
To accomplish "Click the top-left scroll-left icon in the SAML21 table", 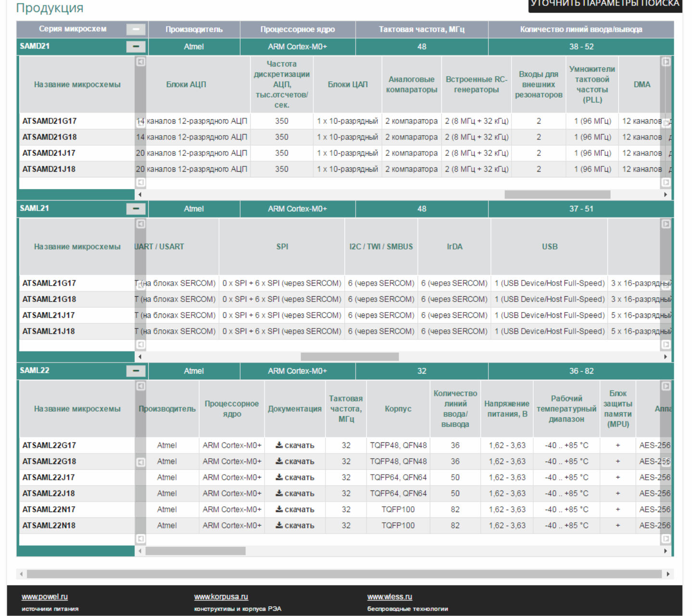I will tap(141, 224).
